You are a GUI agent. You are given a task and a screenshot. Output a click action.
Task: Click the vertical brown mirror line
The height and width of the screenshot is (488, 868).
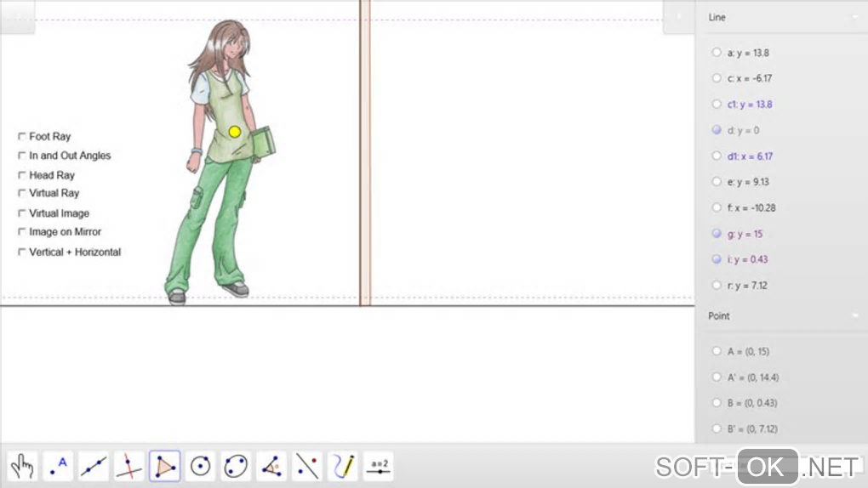365,153
